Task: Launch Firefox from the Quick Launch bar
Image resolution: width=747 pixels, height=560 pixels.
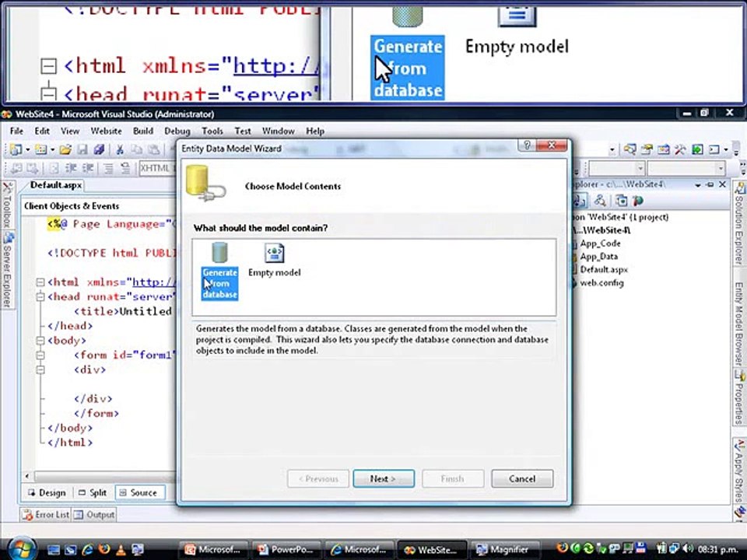Action: 104,550
